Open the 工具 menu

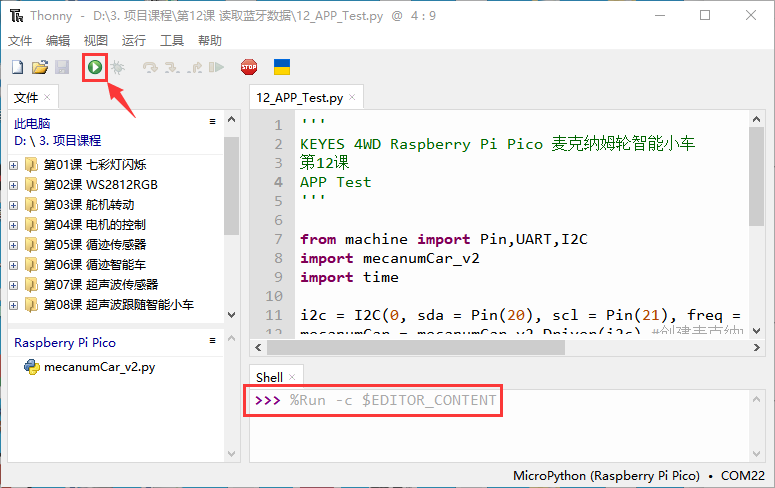coord(172,41)
